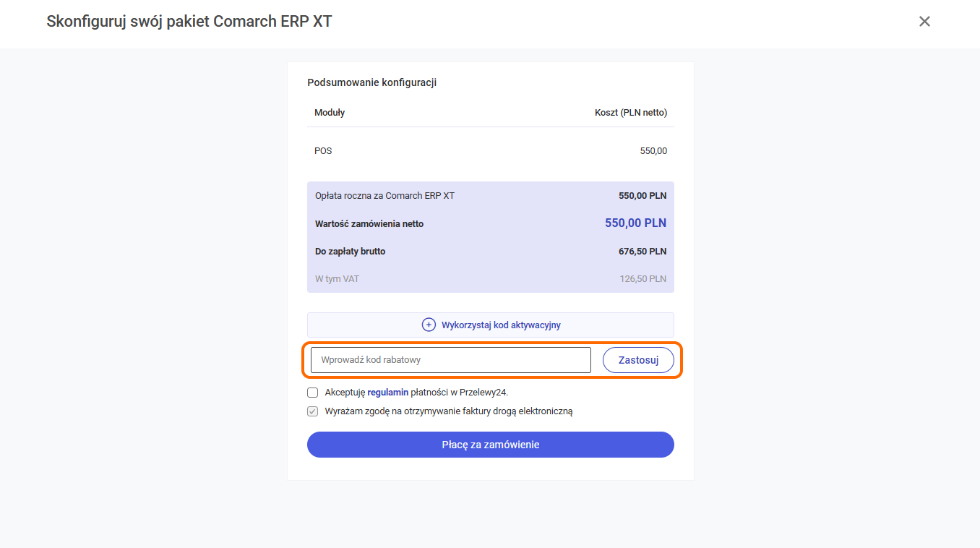Click the 'Moduły' column header
This screenshot has width=980, height=548.
click(330, 113)
